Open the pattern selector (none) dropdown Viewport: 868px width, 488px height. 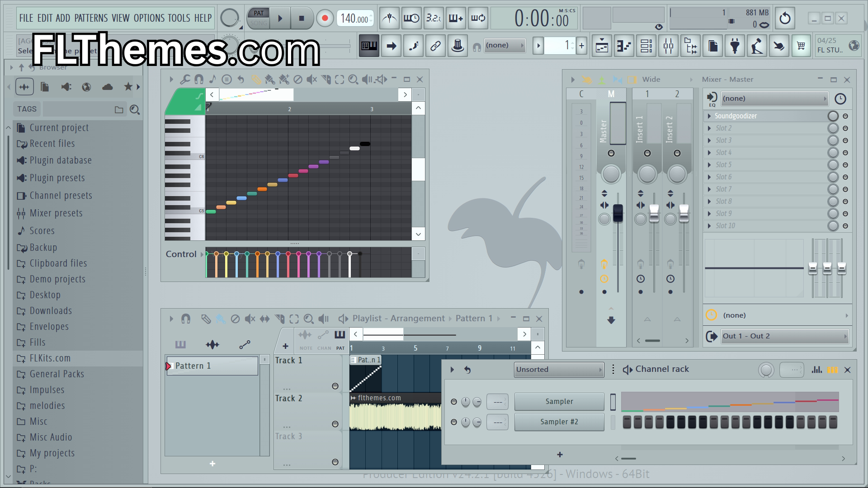505,45
